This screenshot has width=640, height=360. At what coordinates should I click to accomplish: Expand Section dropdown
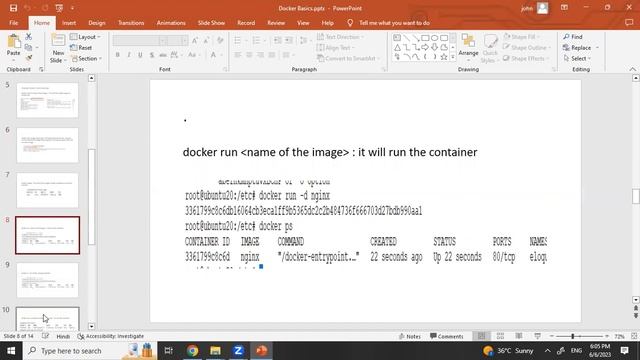86,58
